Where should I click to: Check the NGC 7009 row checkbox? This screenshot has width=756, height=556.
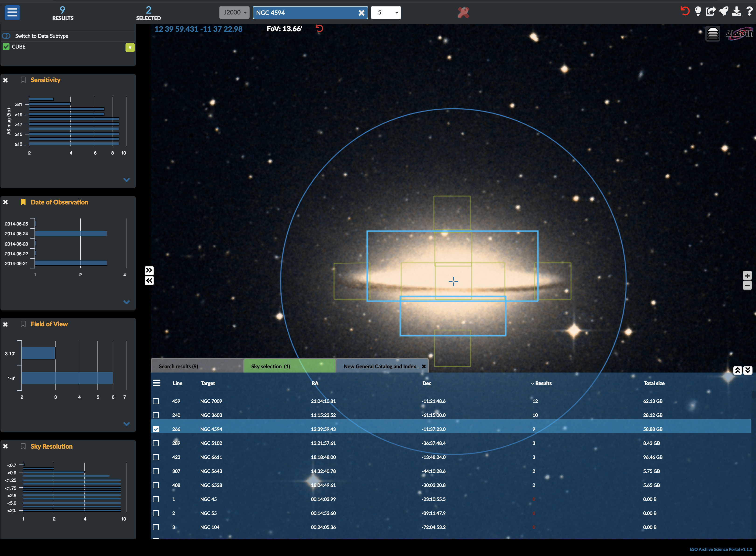pos(156,401)
